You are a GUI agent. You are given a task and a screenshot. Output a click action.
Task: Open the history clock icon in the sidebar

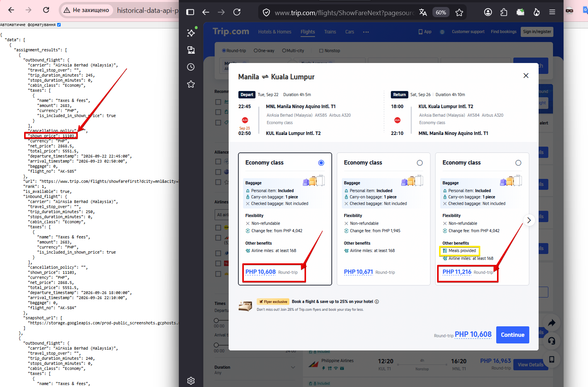pyautogui.click(x=191, y=67)
